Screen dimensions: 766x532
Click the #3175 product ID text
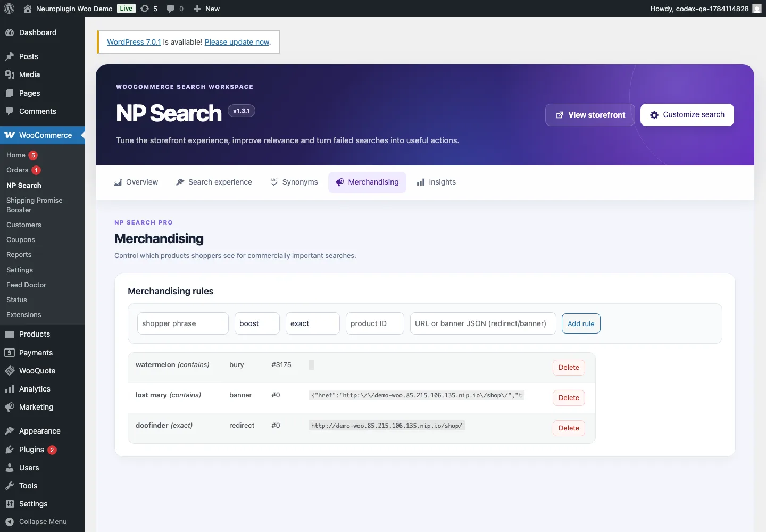pos(281,365)
